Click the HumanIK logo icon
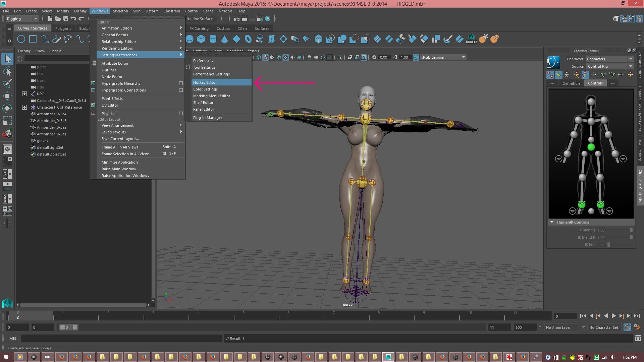Viewport: 644px width, 362px height. click(x=553, y=62)
